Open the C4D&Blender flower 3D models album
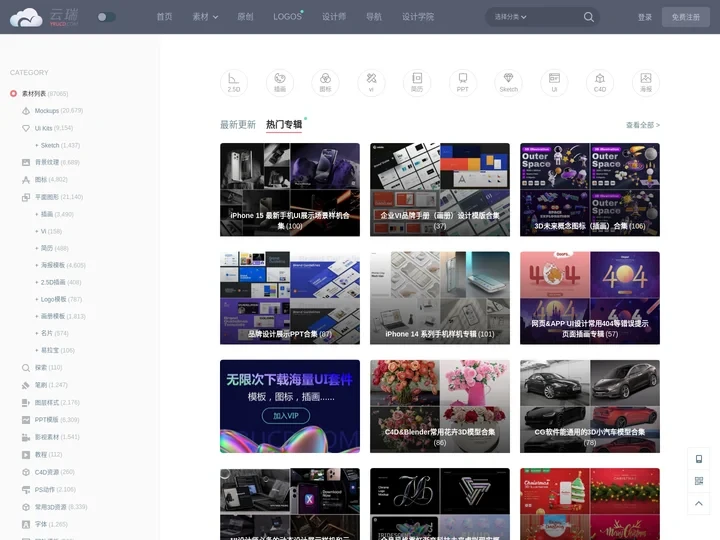This screenshot has width=720, height=540. (440, 406)
